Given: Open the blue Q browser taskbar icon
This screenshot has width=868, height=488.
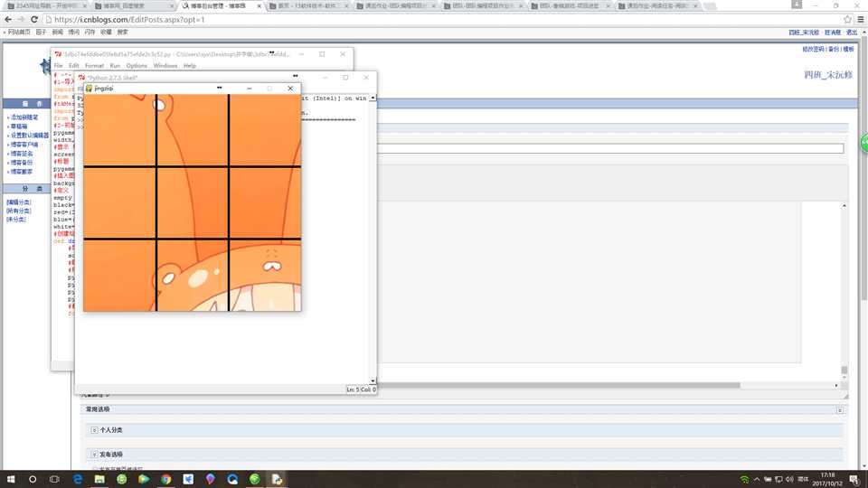Looking at the screenshot, I should (x=232, y=479).
